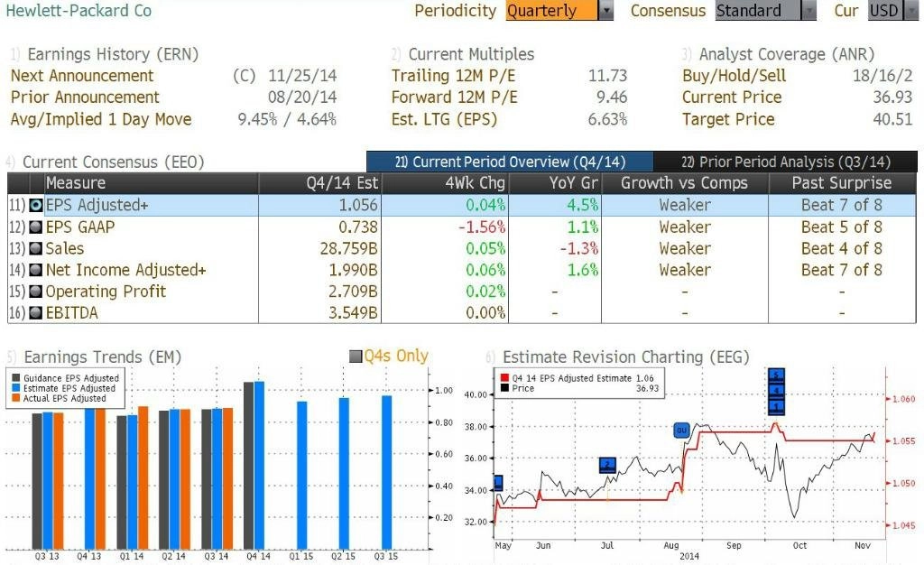Click Avg/Implied 1 Day Move value
The height and width of the screenshot is (565, 924).
coord(287,119)
